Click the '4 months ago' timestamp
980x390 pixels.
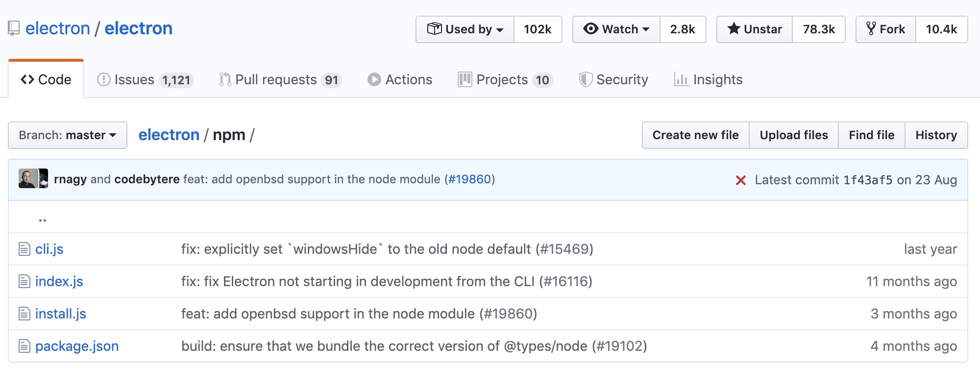point(914,346)
